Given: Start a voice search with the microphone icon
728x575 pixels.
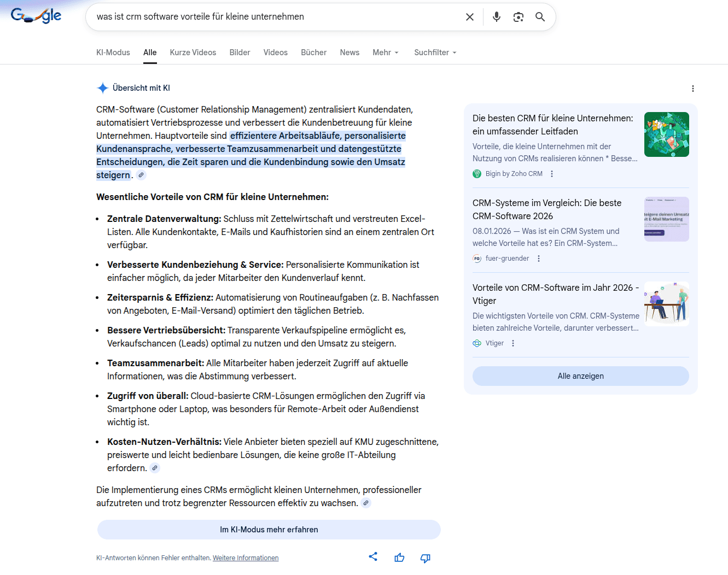Looking at the screenshot, I should pyautogui.click(x=496, y=17).
